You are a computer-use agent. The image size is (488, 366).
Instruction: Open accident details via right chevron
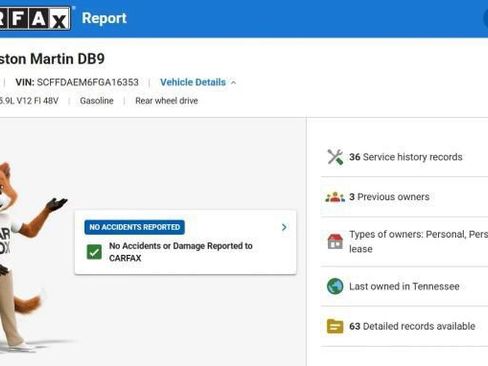tap(284, 227)
